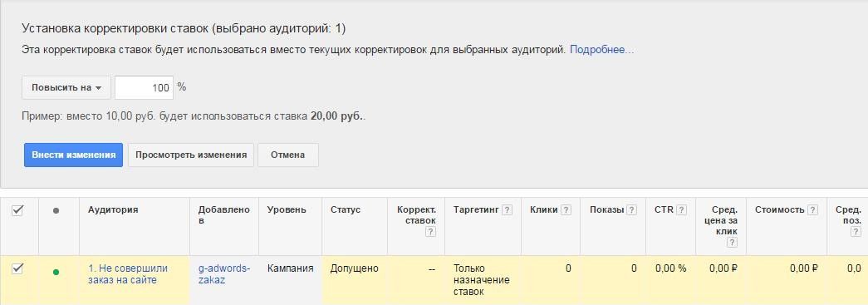
Task: Open audience Не совершили заказ на сайте
Action: coord(128,274)
